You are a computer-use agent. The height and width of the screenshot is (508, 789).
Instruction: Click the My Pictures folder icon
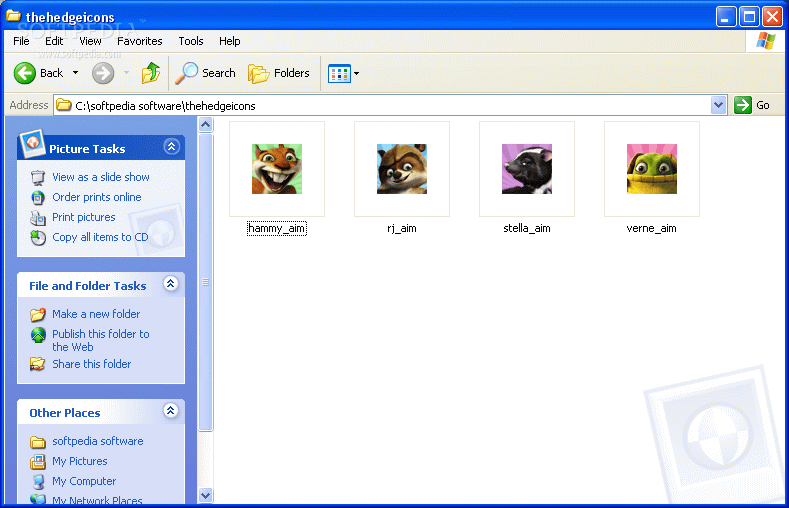click(38, 462)
